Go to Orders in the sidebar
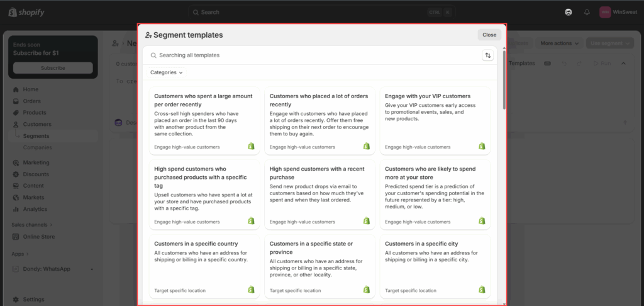This screenshot has width=644, height=306. (31, 101)
